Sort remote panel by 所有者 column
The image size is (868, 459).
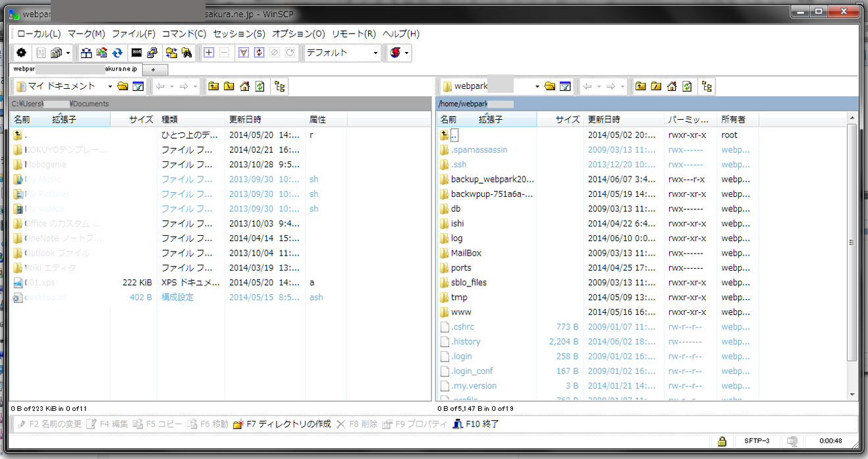(x=738, y=120)
